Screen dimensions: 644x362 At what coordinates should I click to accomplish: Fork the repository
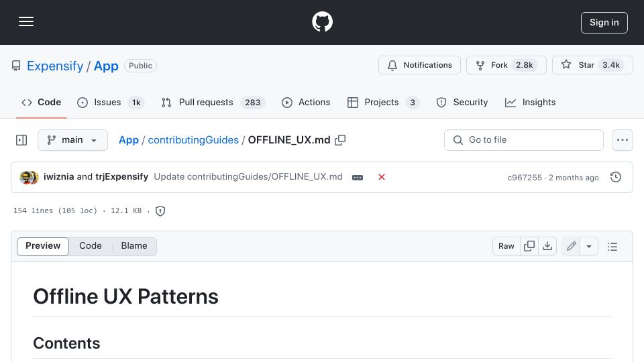tap(506, 65)
